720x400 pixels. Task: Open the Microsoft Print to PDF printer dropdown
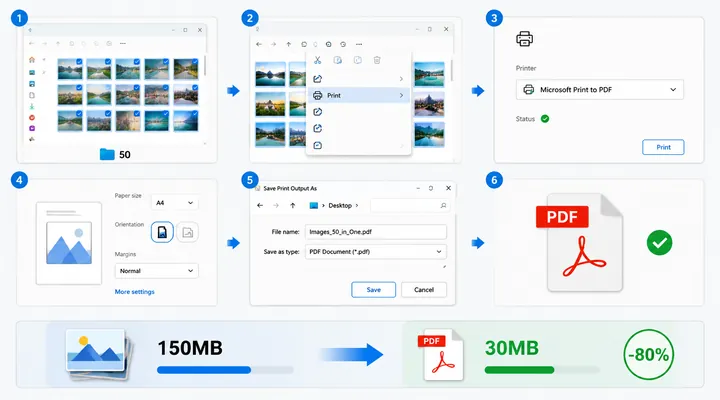pos(600,90)
